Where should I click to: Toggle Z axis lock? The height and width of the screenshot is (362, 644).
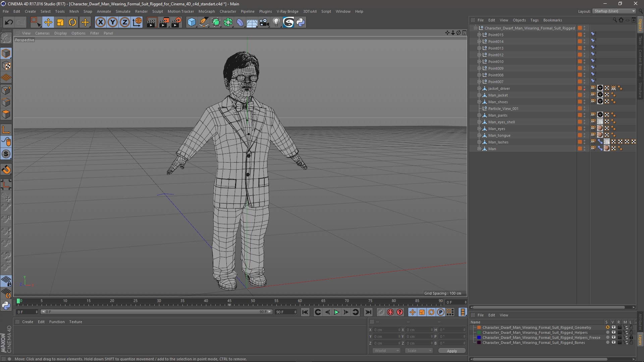(125, 22)
